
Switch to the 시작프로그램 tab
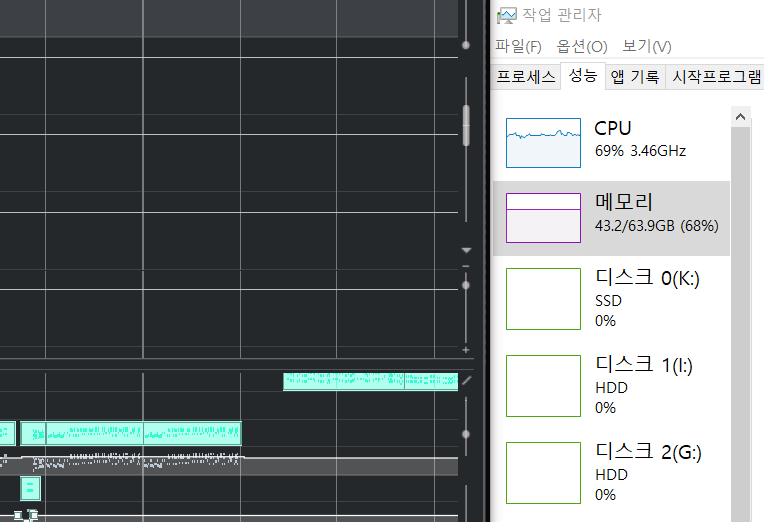716,77
